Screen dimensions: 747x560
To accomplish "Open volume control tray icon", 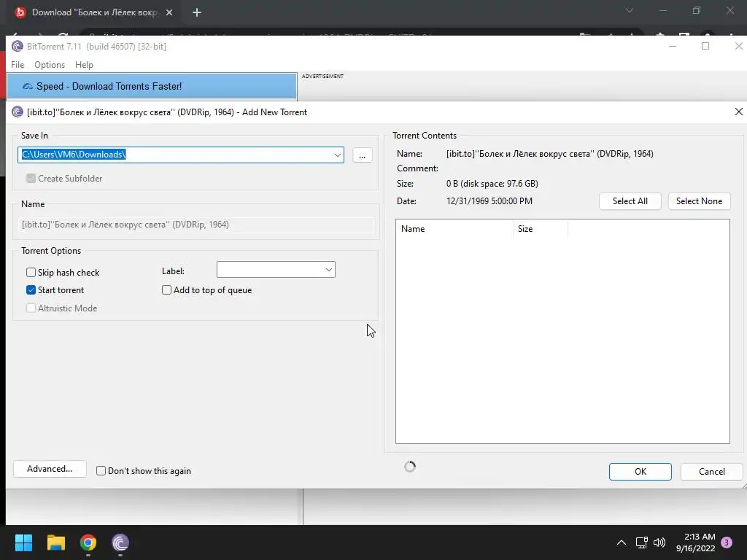I will point(659,542).
